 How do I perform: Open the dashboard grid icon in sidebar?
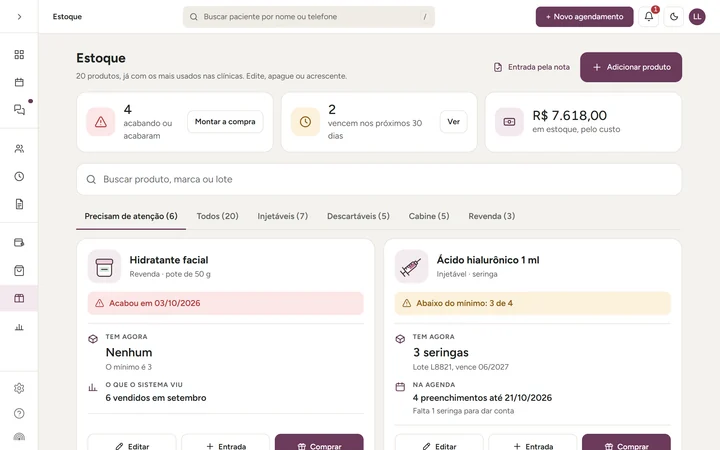[x=19, y=55]
